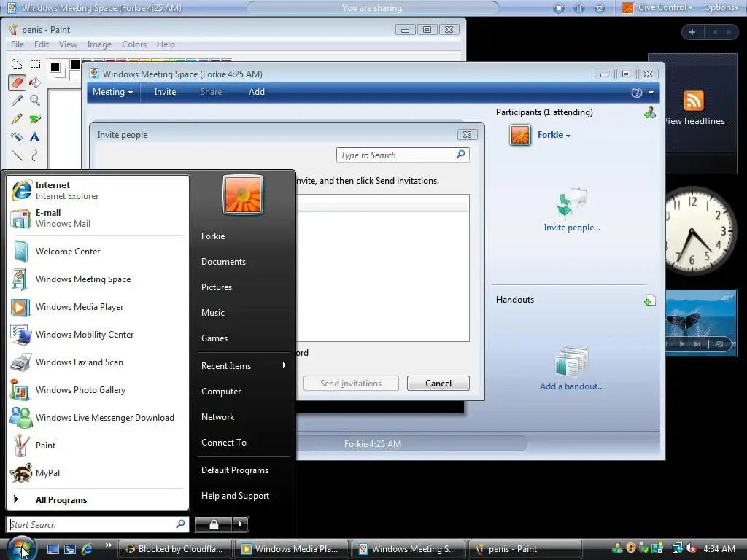
Task: Pick the Fill With Color bucket tool
Action: (35, 82)
